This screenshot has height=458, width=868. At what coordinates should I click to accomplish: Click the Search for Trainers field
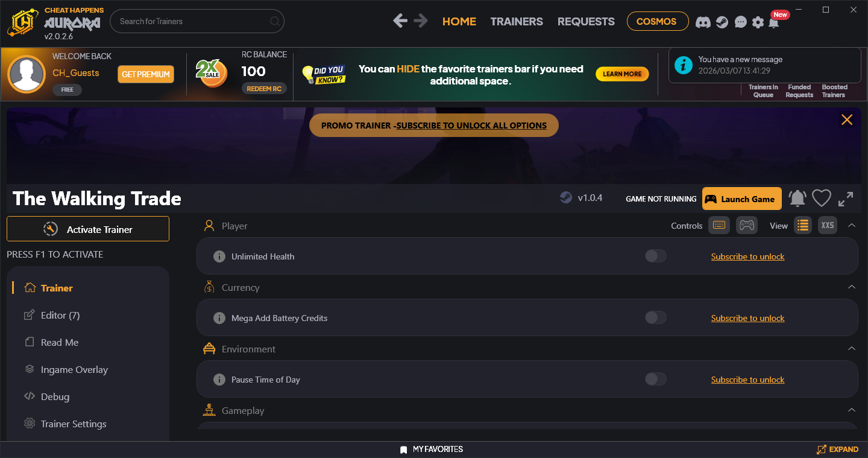coord(197,21)
